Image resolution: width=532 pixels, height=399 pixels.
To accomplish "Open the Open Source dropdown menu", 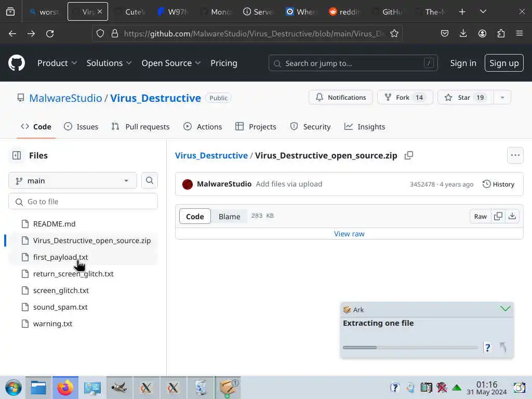I will point(171,63).
